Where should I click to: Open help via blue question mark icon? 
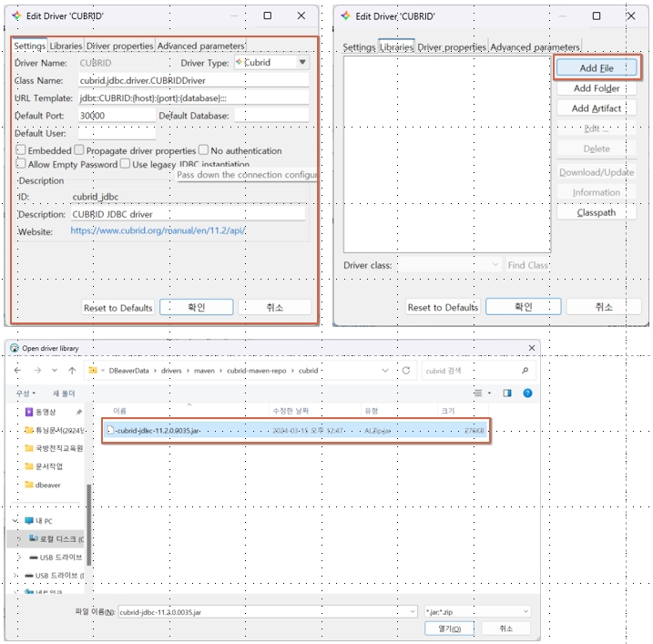coord(527,393)
